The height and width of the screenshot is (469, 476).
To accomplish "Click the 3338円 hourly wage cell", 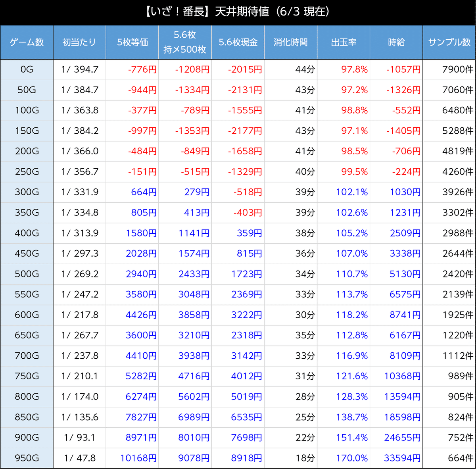I will [396, 254].
